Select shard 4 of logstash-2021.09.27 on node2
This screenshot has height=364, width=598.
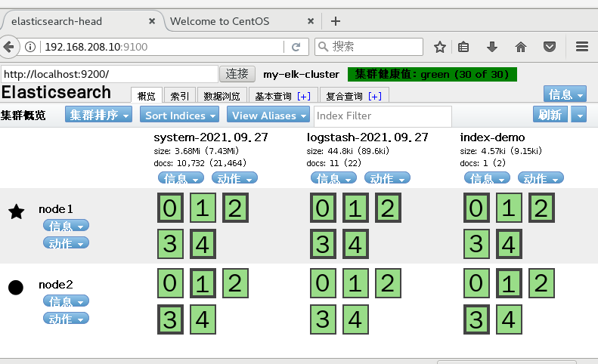(x=355, y=319)
